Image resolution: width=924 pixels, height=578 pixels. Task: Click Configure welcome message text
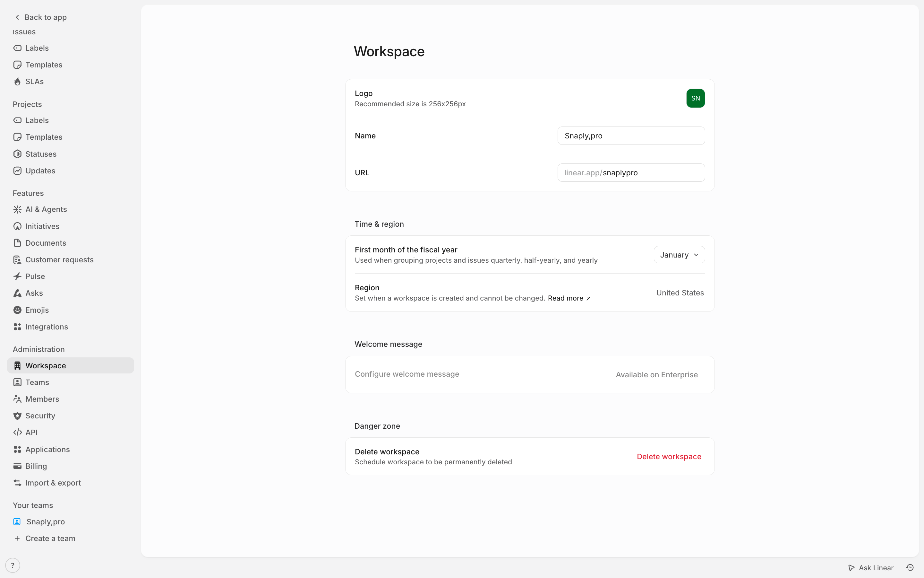pos(406,374)
